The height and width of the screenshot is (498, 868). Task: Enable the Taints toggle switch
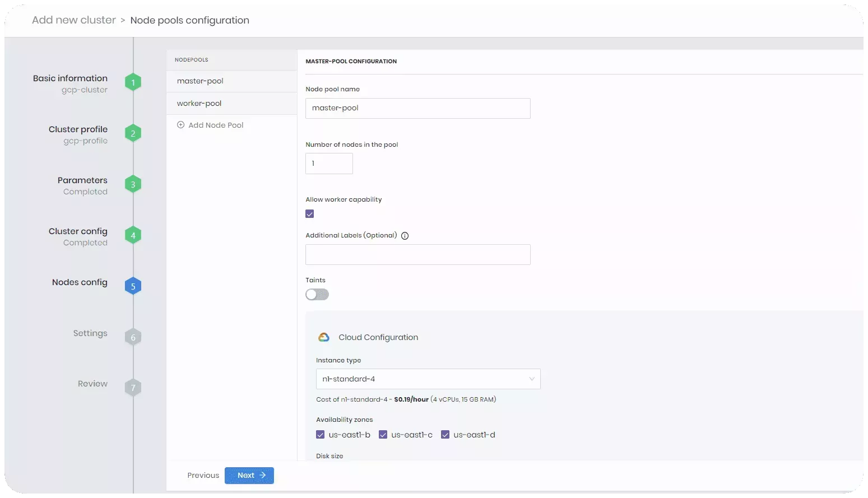(x=317, y=295)
